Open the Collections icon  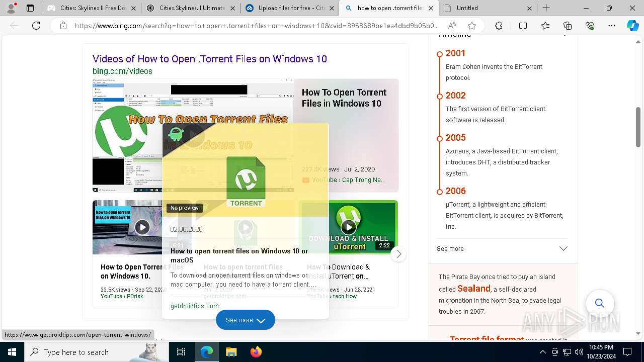point(568,26)
